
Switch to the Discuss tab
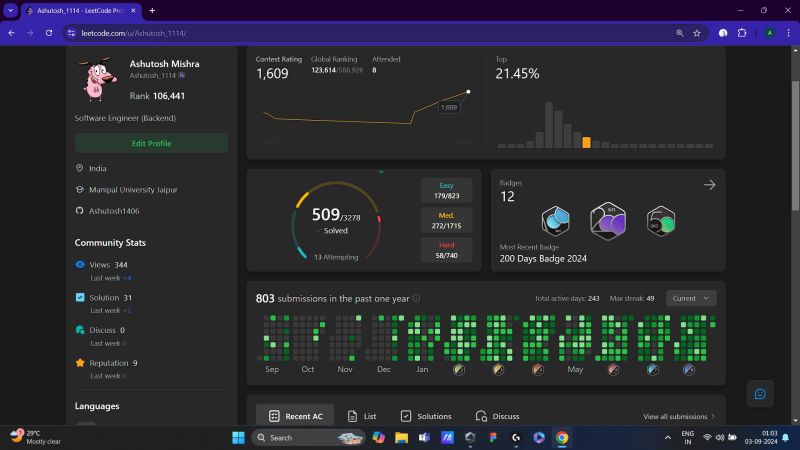coord(497,416)
